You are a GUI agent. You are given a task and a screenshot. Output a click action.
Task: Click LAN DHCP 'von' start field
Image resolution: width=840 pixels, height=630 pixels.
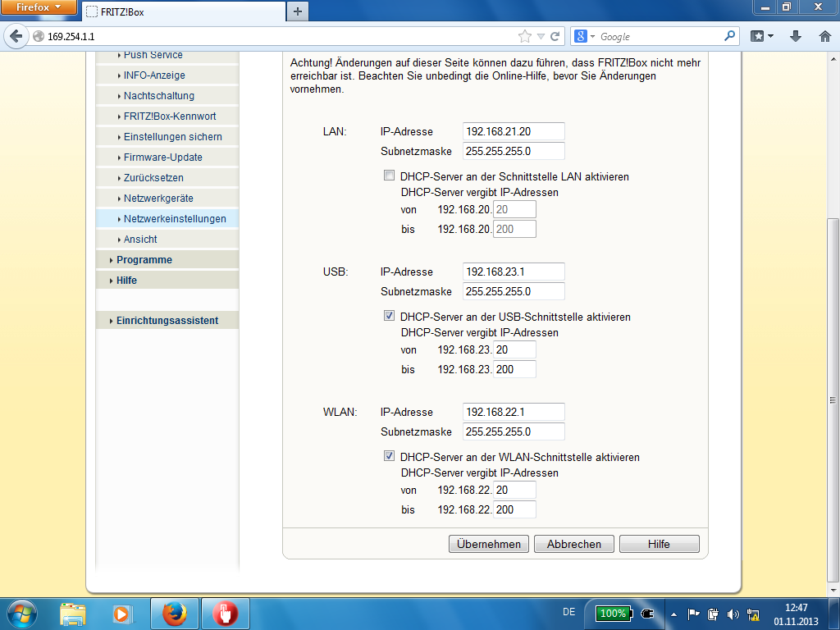click(x=514, y=209)
